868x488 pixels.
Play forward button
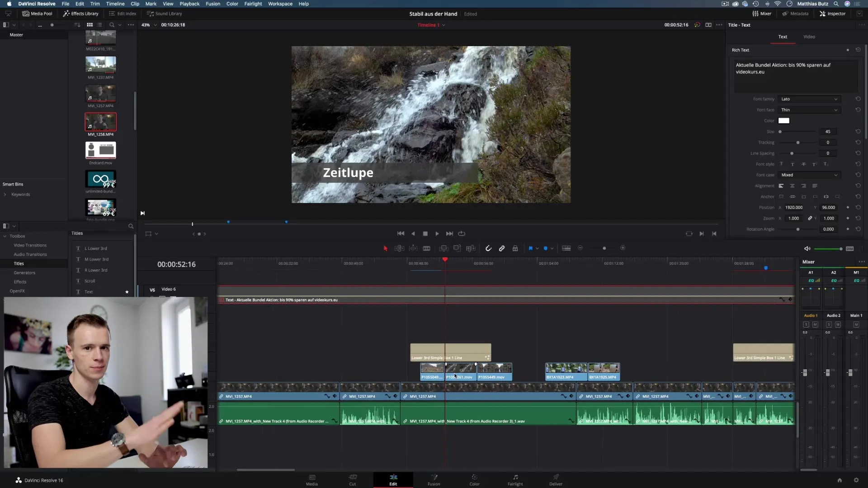click(x=437, y=234)
